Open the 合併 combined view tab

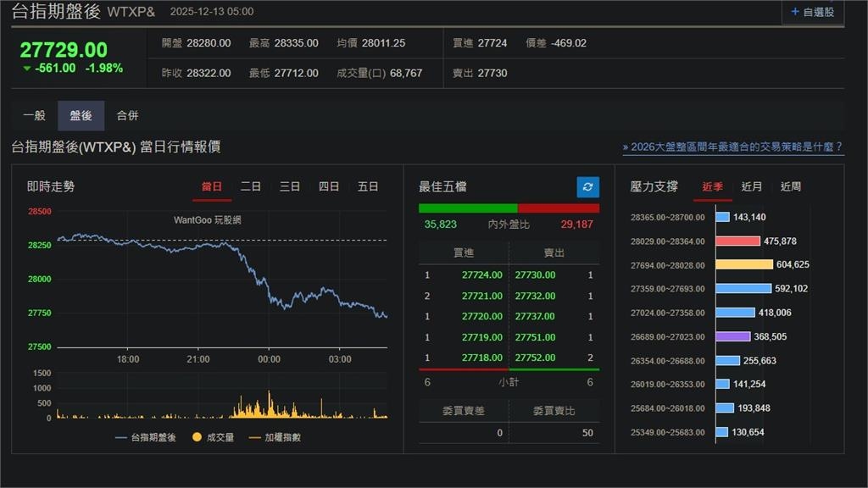tap(128, 115)
